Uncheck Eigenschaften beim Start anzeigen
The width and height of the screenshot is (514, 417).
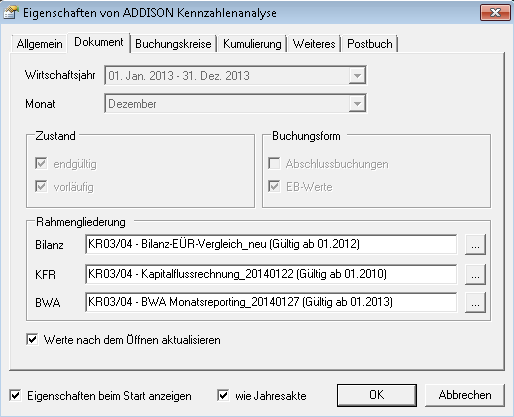click(15, 396)
